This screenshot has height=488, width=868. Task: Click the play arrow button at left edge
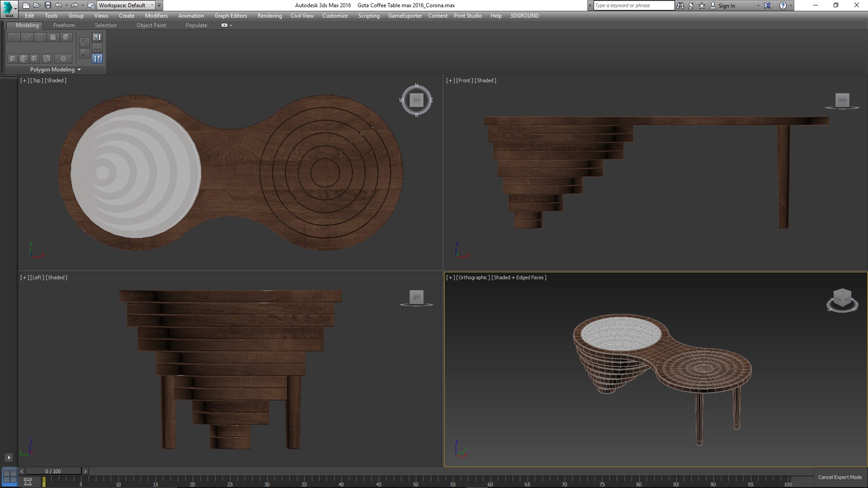point(9,458)
